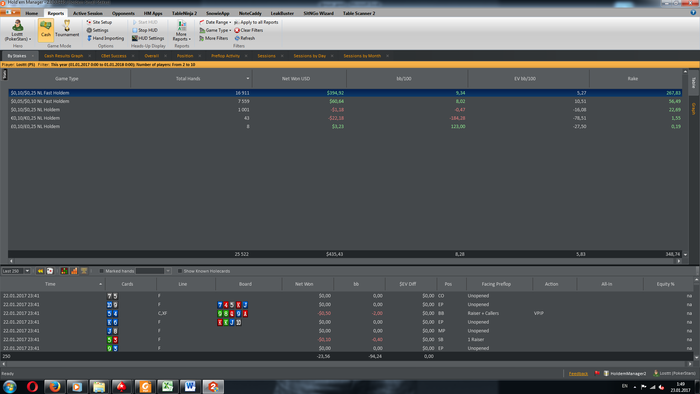Click Stop HUD
The height and width of the screenshot is (394, 700).
(145, 30)
